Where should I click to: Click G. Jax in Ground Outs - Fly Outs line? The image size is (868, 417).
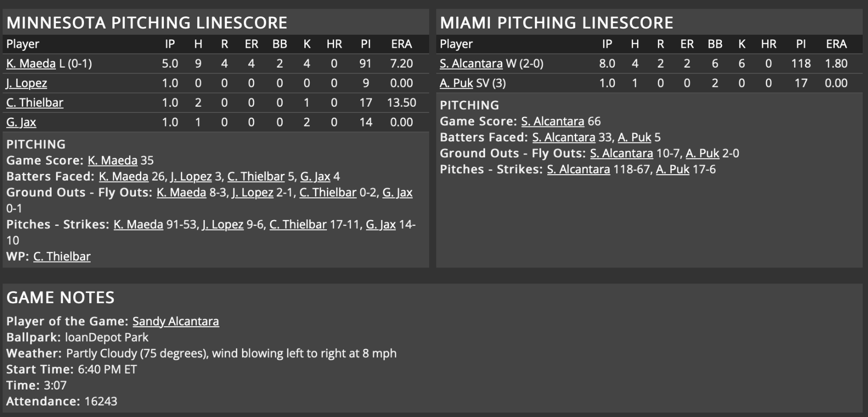point(397,192)
